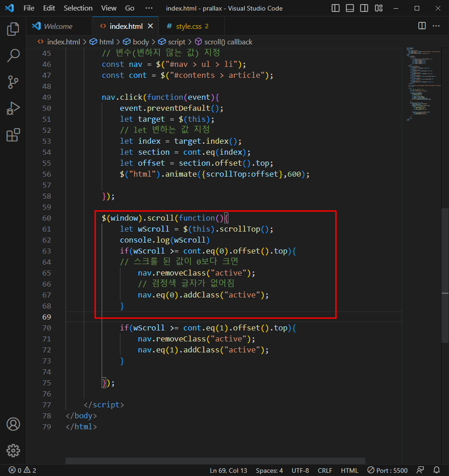
Task: Split the editor to the right
Action: pos(422,26)
